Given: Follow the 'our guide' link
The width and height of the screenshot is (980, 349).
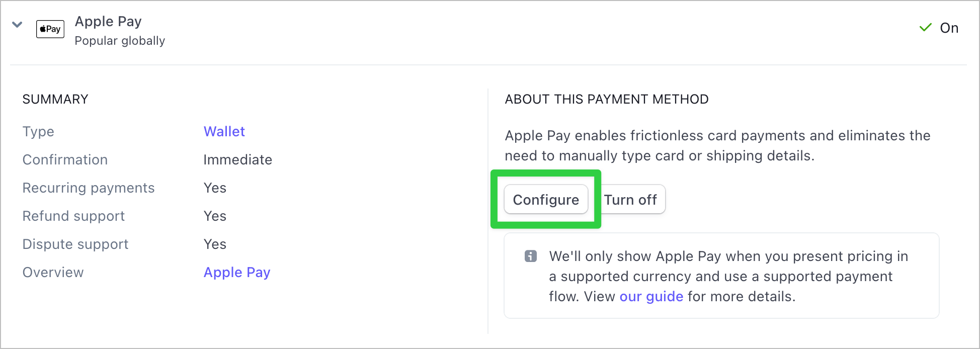Looking at the screenshot, I should [651, 297].
